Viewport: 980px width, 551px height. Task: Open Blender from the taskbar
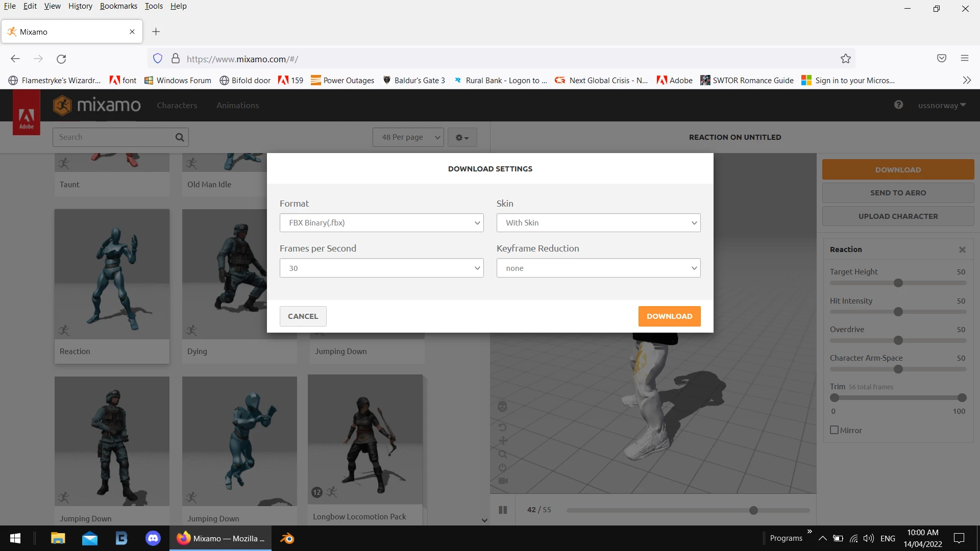(x=287, y=538)
